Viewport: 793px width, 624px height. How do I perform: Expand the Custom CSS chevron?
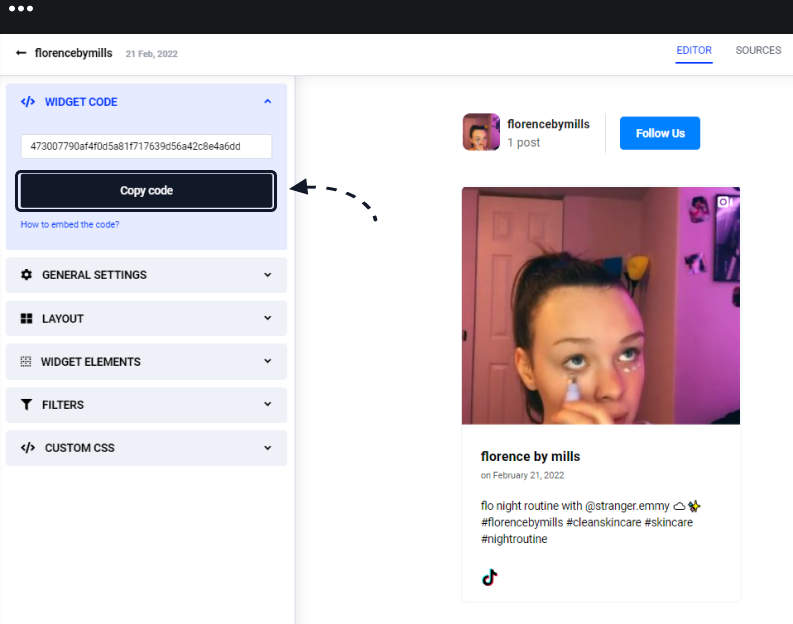coord(268,448)
